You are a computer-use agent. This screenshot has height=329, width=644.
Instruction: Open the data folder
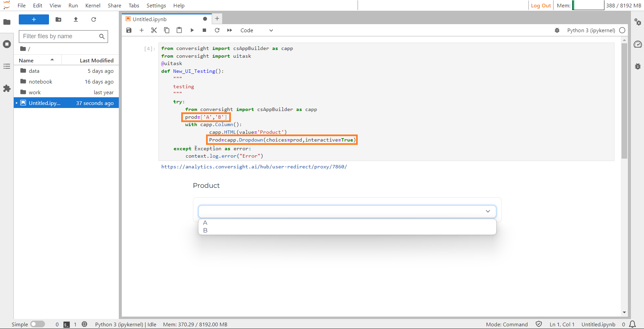[66, 71]
